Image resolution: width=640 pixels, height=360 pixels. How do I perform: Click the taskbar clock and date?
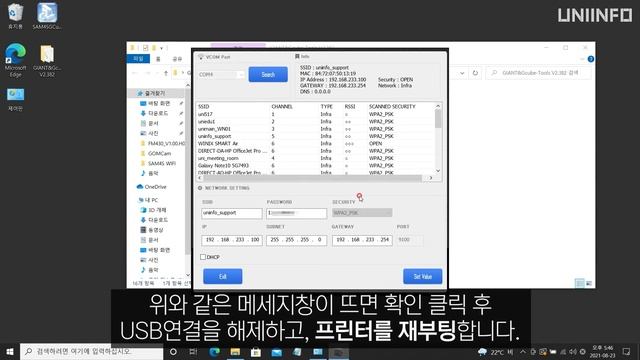(x=602, y=351)
